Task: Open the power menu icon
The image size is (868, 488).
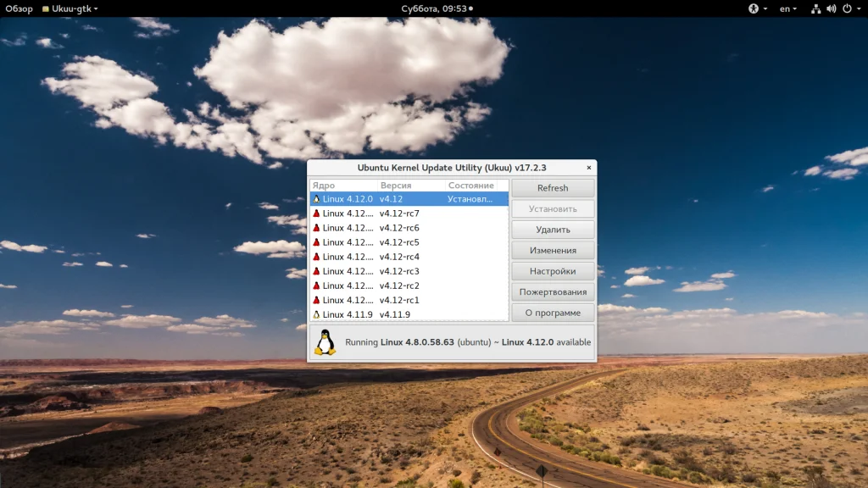Action: pos(847,8)
